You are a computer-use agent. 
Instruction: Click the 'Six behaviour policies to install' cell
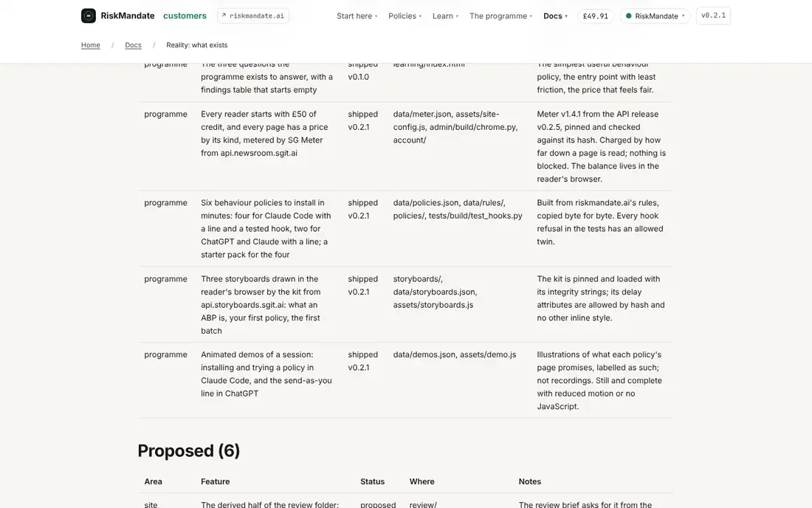tap(266, 229)
